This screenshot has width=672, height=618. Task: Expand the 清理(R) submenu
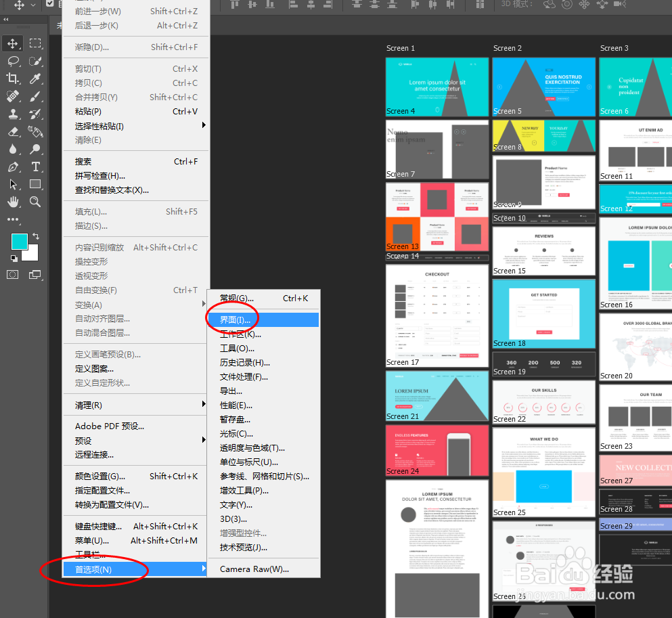pos(136,405)
